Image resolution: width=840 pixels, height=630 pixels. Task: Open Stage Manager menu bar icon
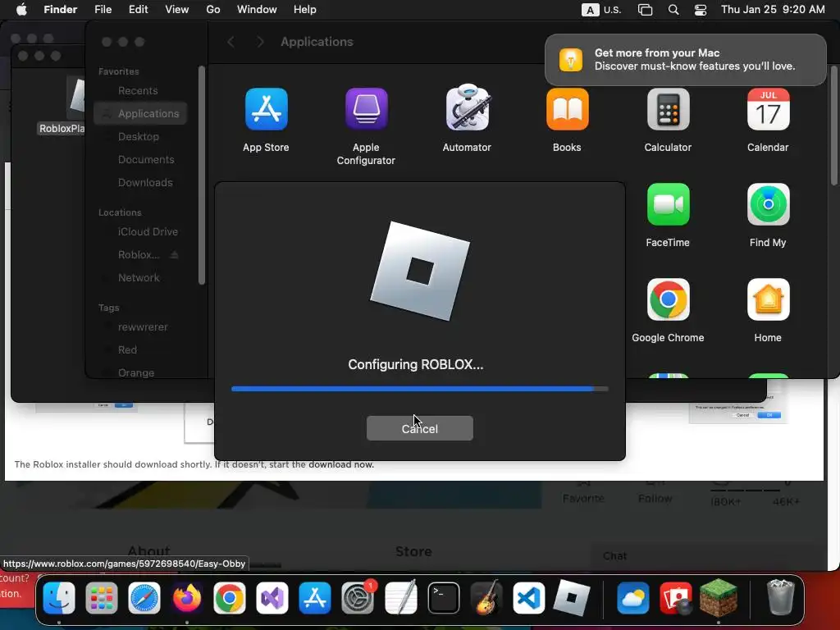click(x=645, y=10)
